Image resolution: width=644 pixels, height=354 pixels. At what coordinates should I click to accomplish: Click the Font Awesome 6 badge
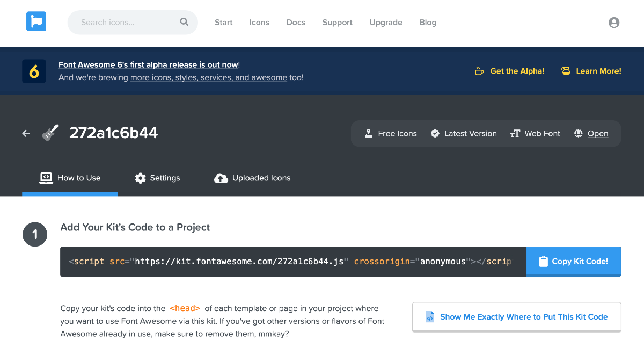[34, 71]
